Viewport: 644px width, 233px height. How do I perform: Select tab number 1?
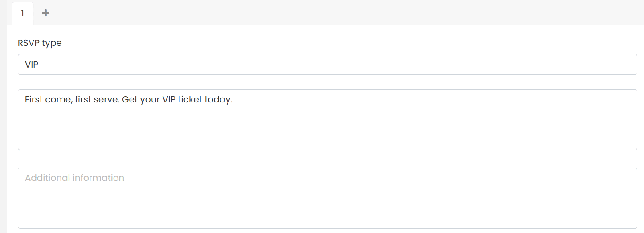tap(22, 13)
